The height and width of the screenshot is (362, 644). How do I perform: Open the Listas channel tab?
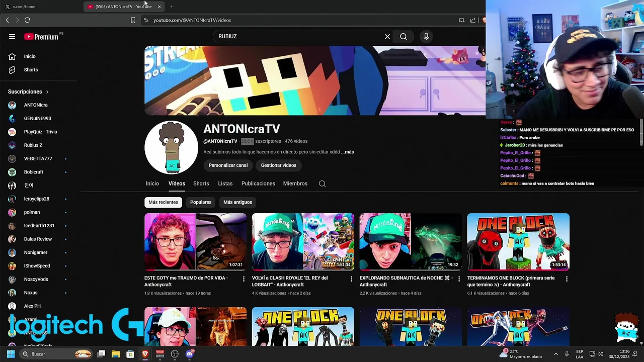tap(225, 184)
